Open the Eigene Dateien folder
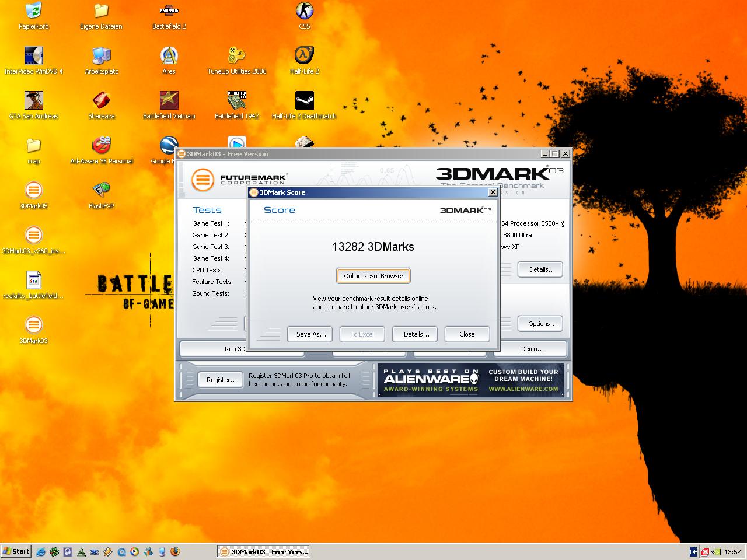 [x=101, y=16]
